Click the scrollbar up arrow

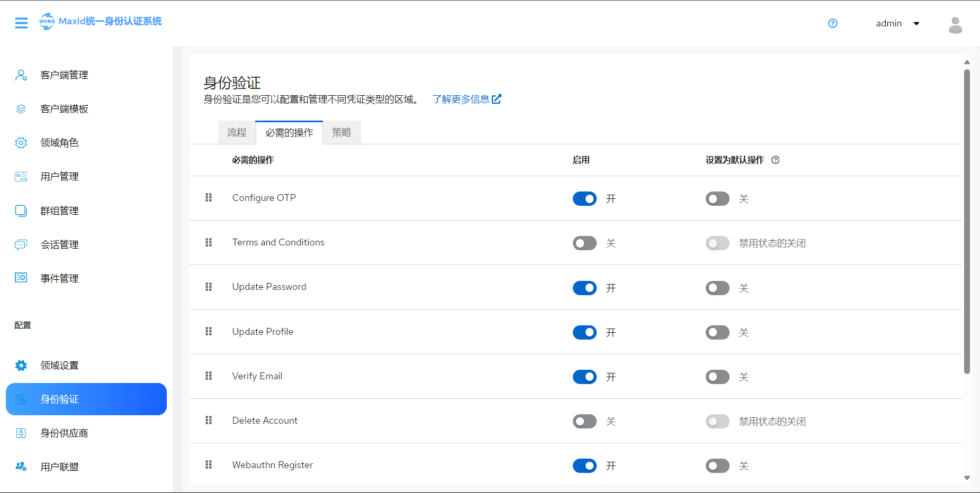pos(967,62)
